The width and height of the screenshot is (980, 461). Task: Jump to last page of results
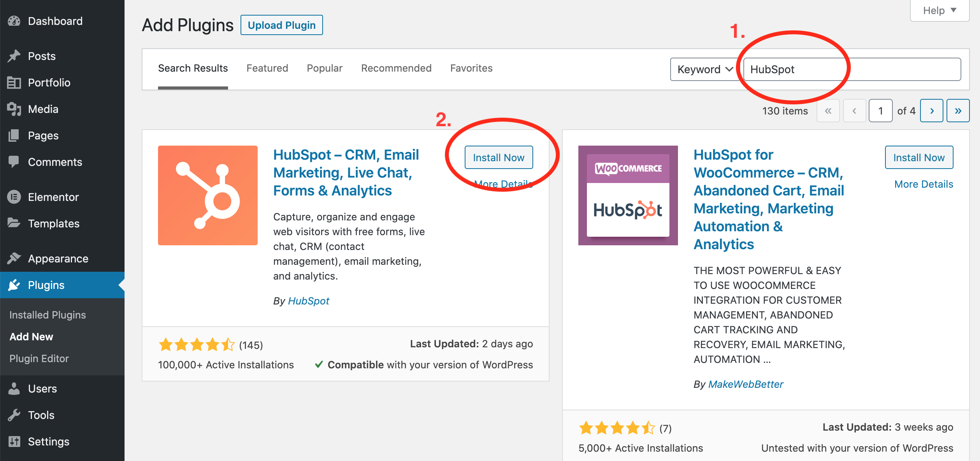click(958, 111)
